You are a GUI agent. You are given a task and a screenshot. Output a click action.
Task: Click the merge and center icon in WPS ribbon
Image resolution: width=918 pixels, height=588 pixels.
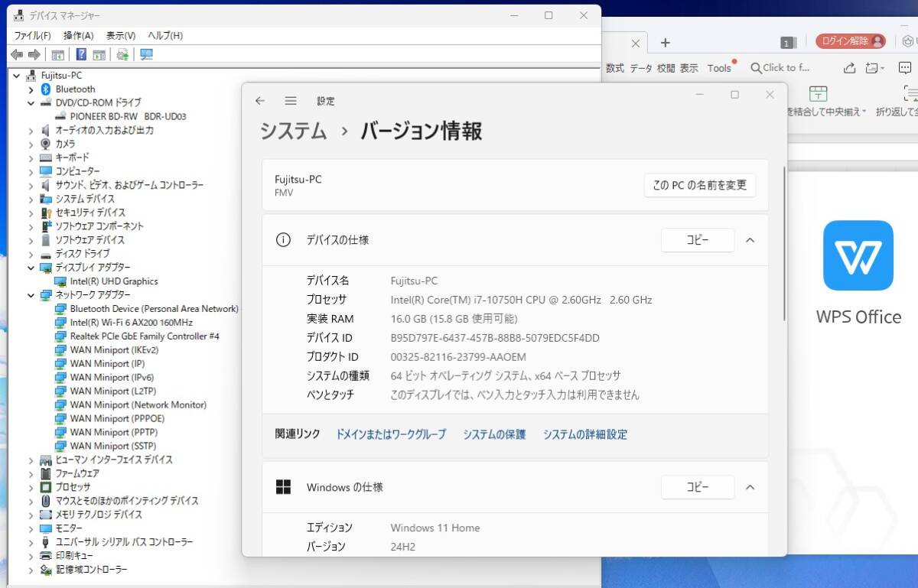818,93
